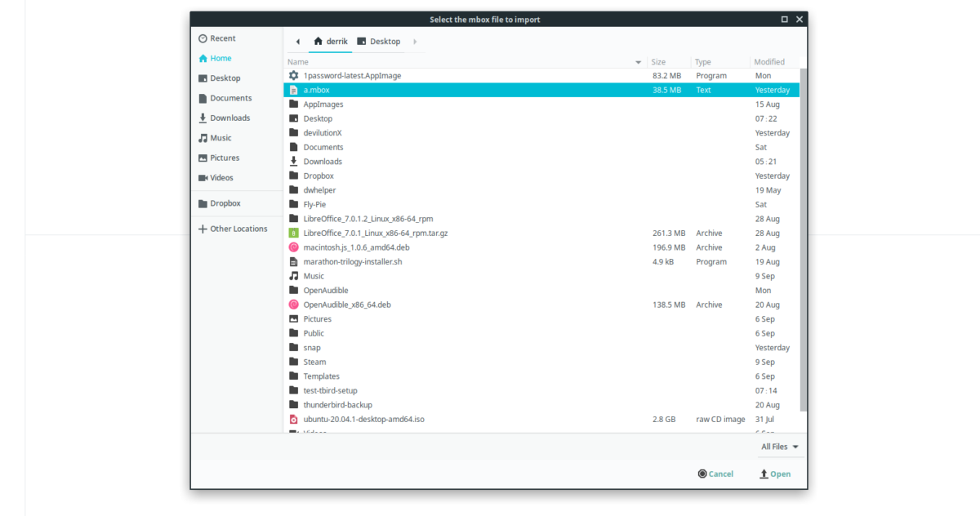Image resolution: width=980 pixels, height=516 pixels.
Task: Click the Music folder icon in the file list
Action: coord(294,276)
